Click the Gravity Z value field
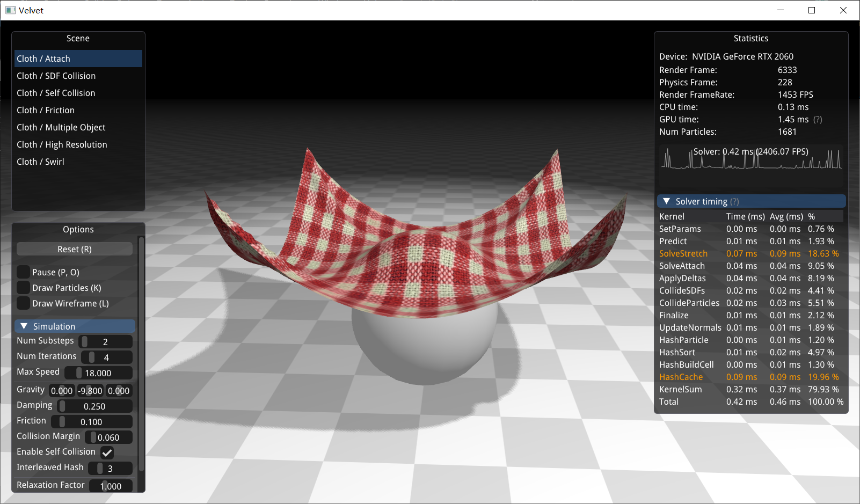The image size is (860, 504). [119, 391]
